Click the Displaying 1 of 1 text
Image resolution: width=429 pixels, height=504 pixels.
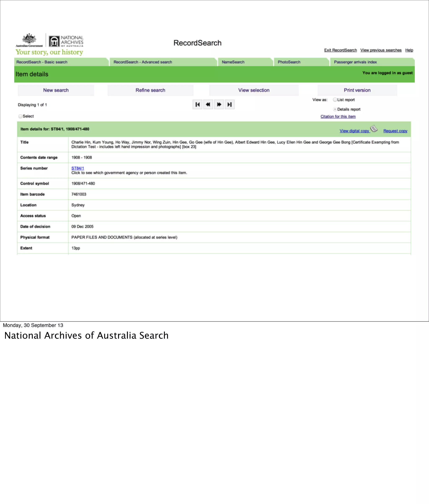(x=32, y=105)
